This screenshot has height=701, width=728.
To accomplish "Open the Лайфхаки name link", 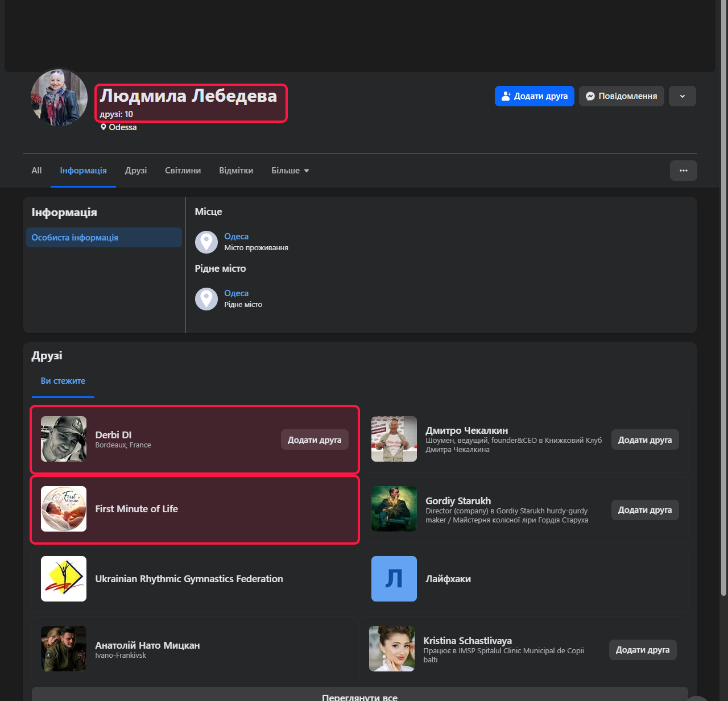I will [x=448, y=579].
